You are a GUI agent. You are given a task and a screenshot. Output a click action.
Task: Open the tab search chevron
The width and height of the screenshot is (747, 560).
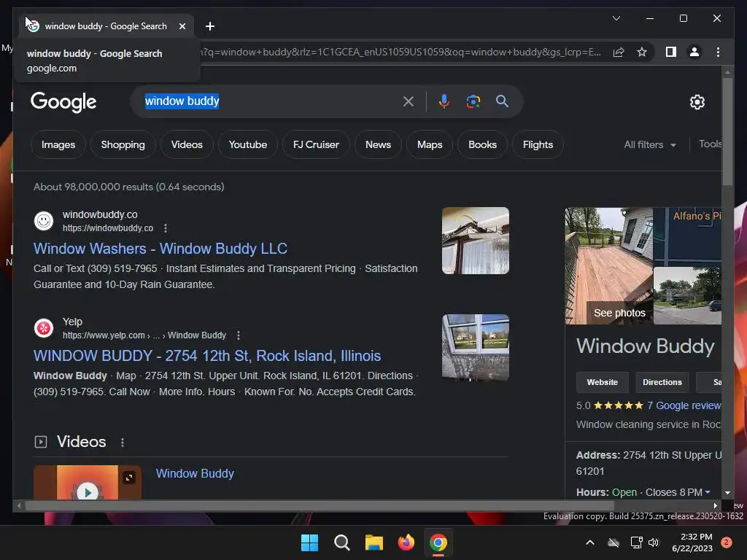point(616,18)
